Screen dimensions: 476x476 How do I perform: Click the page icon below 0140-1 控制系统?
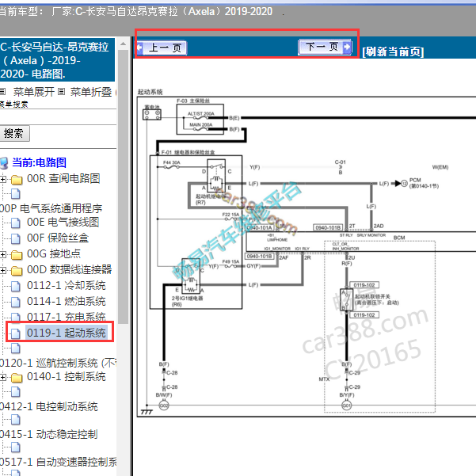(x=16, y=392)
